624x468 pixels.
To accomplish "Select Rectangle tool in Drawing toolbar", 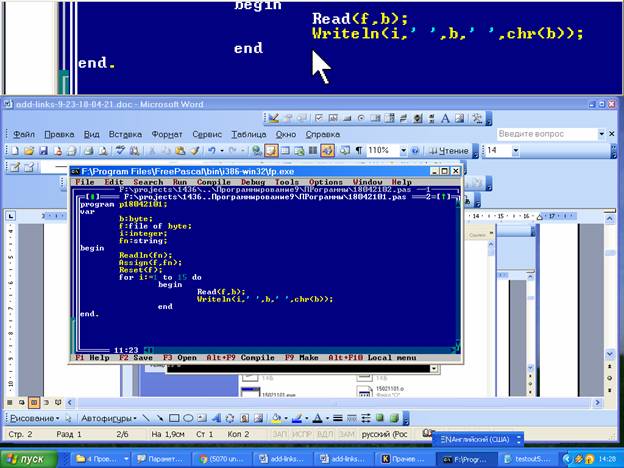I will [174, 418].
